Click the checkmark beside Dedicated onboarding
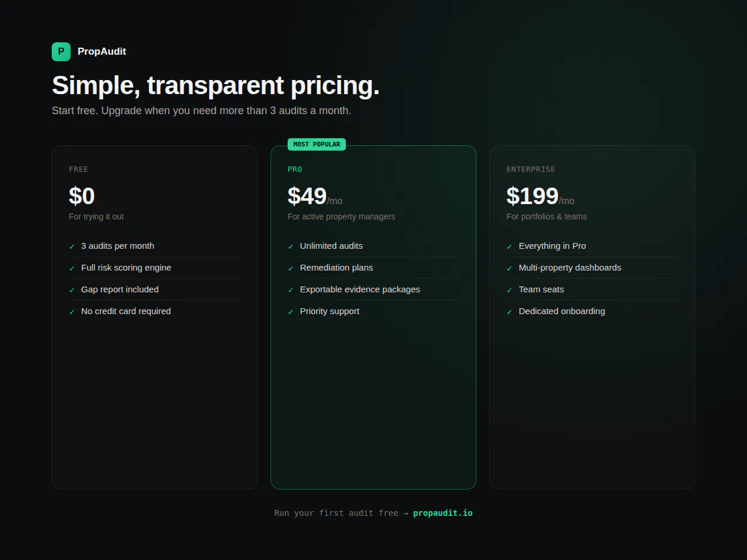 point(509,312)
